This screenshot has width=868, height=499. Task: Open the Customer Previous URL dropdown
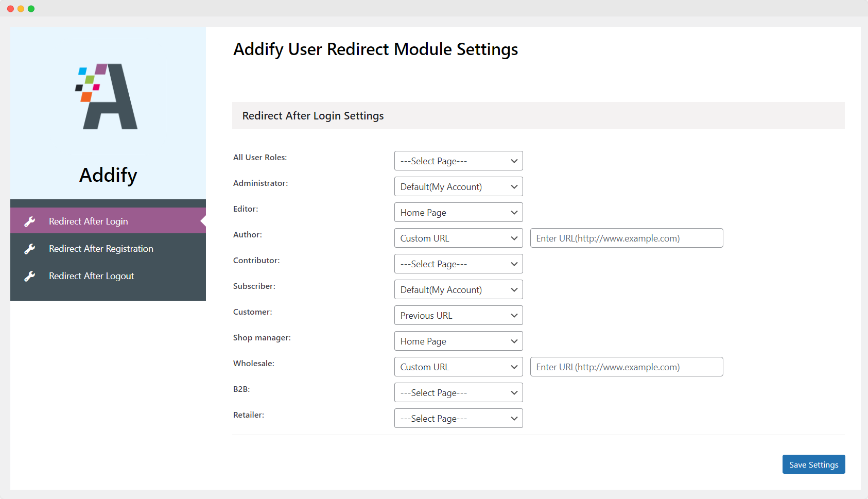tap(458, 316)
